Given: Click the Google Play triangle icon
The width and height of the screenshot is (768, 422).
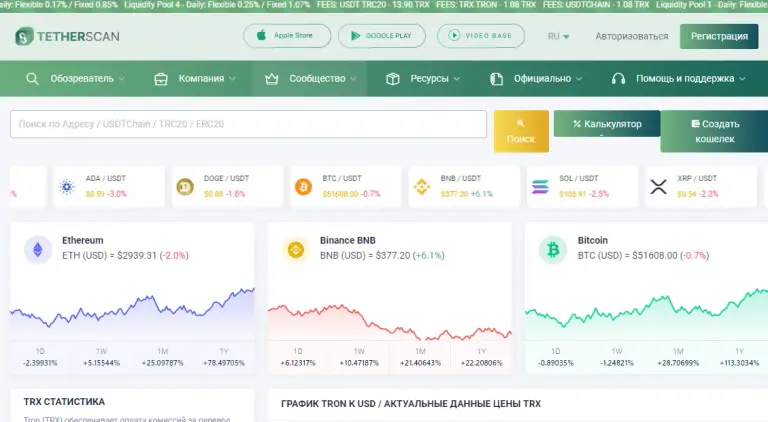Looking at the screenshot, I should click(x=356, y=36).
